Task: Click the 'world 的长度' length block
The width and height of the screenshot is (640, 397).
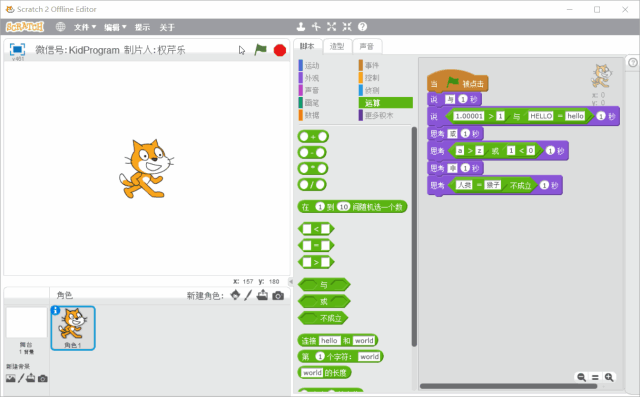Action: click(x=324, y=373)
